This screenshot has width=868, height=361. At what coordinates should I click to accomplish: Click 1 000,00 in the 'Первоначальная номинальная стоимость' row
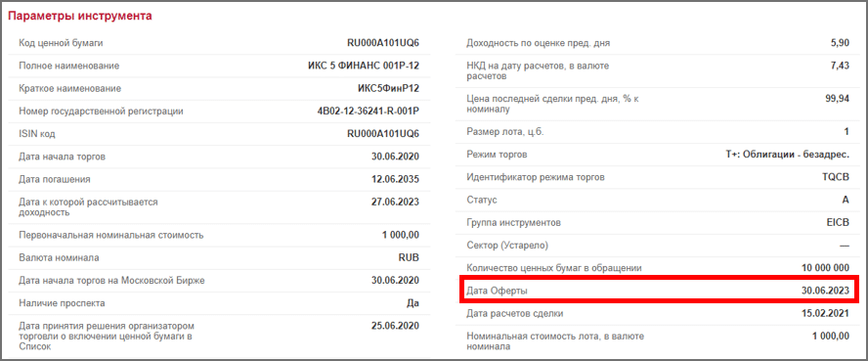401,235
